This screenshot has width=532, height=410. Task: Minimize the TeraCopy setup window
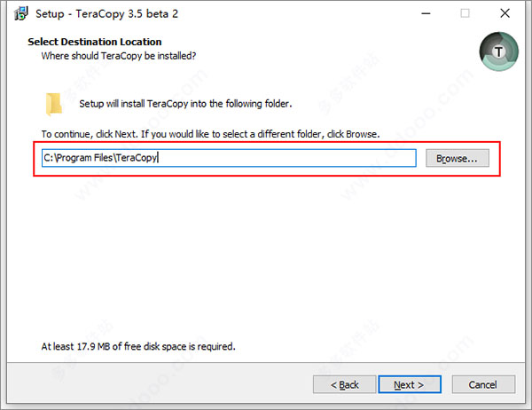[x=426, y=13]
